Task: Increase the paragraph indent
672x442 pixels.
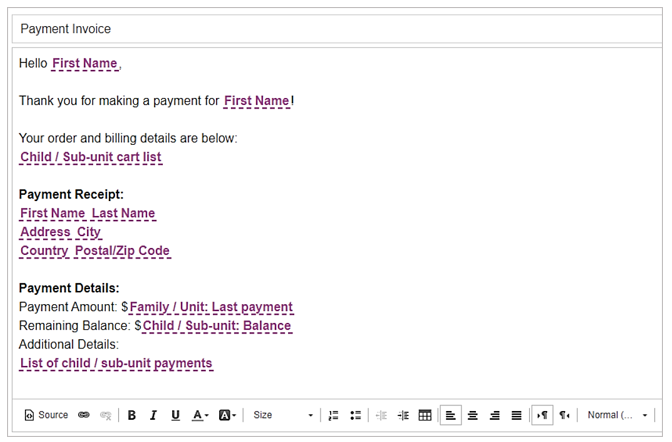Action: point(403,415)
